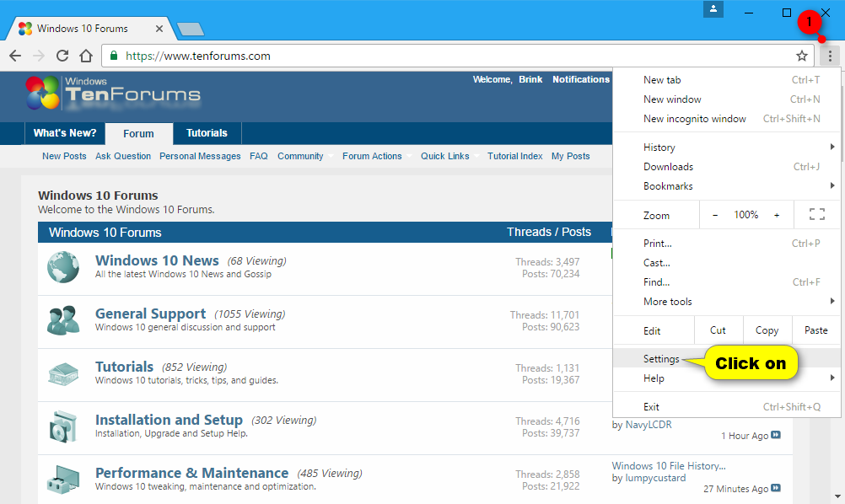The image size is (845, 504).
Task: Go to last post icon beside 27 Minutes Ago
Action: pyautogui.click(x=776, y=488)
